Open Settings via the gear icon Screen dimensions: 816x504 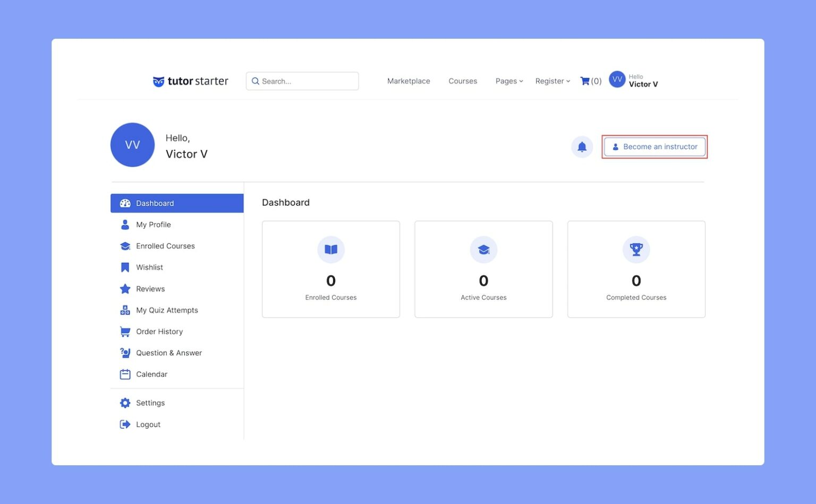(x=125, y=403)
